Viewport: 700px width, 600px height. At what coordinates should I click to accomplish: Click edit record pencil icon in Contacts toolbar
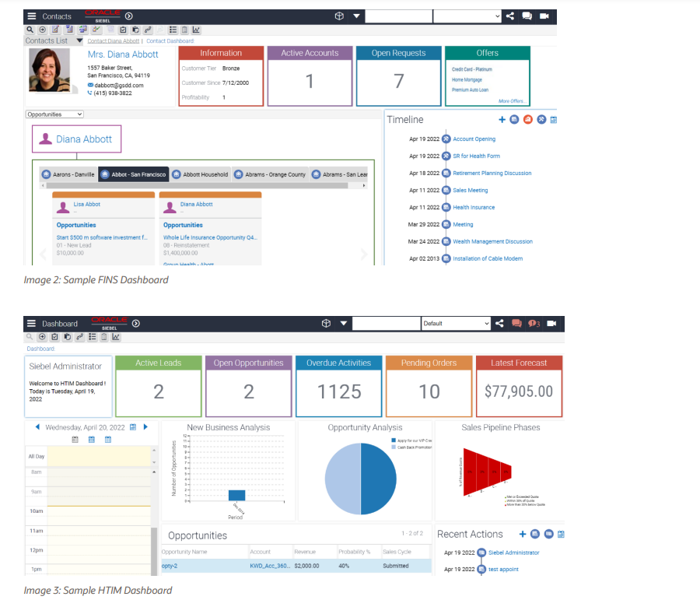point(55,30)
